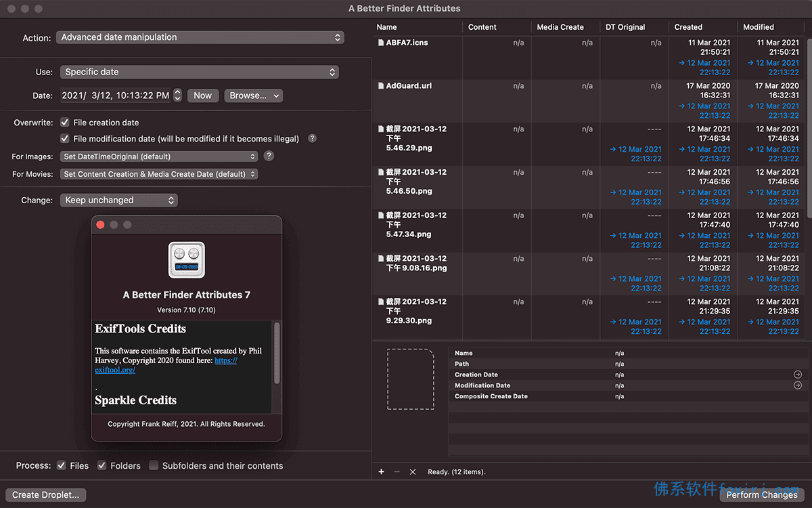812x508 pixels.
Task: Click ExifTools Credits heading in About window
Action: click(x=140, y=329)
